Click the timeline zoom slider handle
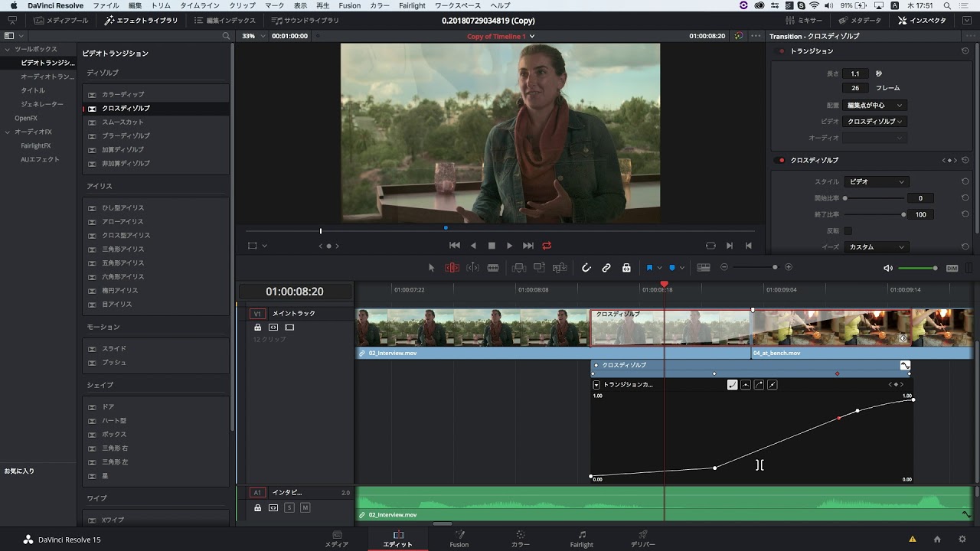Screen dimensions: 980x551 [x=775, y=267]
